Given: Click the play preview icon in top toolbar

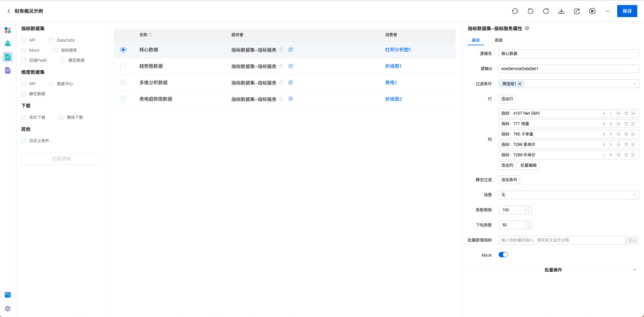Looking at the screenshot, I should (592, 11).
